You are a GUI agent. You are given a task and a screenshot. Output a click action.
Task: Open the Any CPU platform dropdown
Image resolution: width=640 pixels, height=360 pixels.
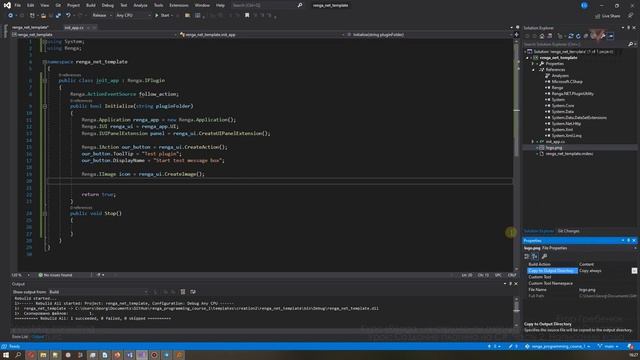click(x=133, y=16)
